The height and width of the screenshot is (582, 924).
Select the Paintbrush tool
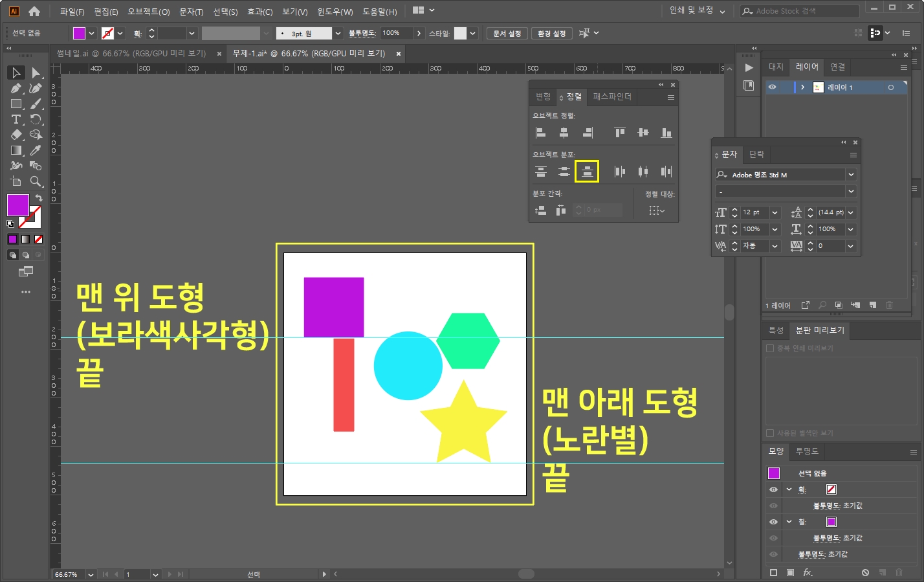click(36, 104)
